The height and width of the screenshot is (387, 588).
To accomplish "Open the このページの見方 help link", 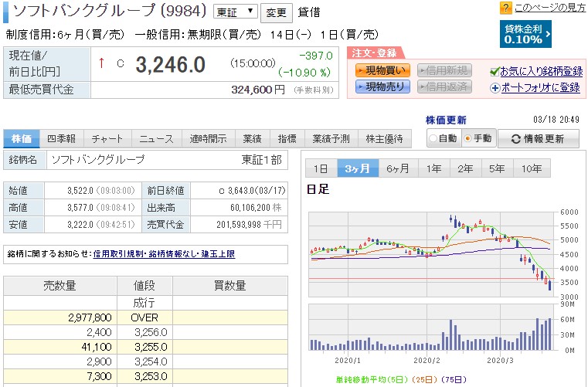I will pyautogui.click(x=549, y=8).
